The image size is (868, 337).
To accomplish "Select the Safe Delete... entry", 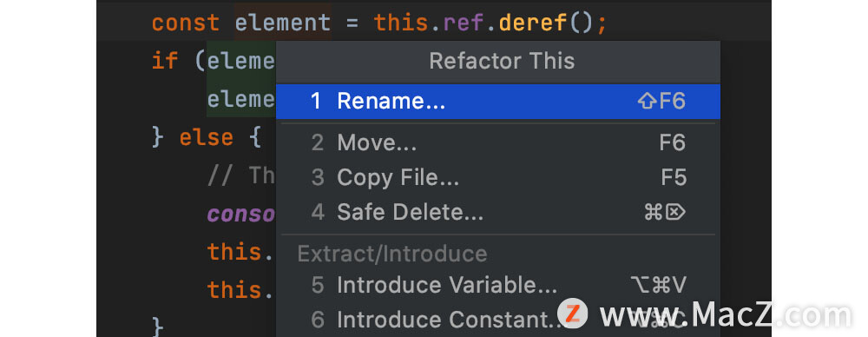I will pos(497,213).
